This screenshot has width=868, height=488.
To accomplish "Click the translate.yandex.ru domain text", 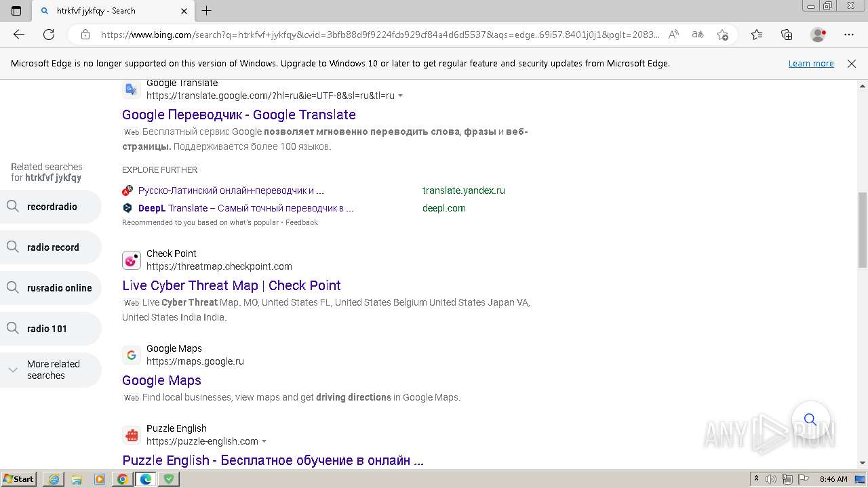I will (464, 190).
